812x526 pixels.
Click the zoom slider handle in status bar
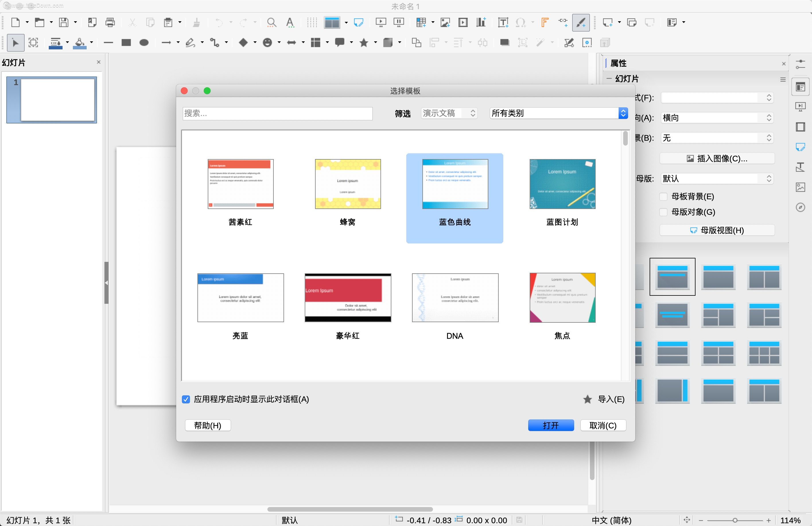tap(735, 520)
